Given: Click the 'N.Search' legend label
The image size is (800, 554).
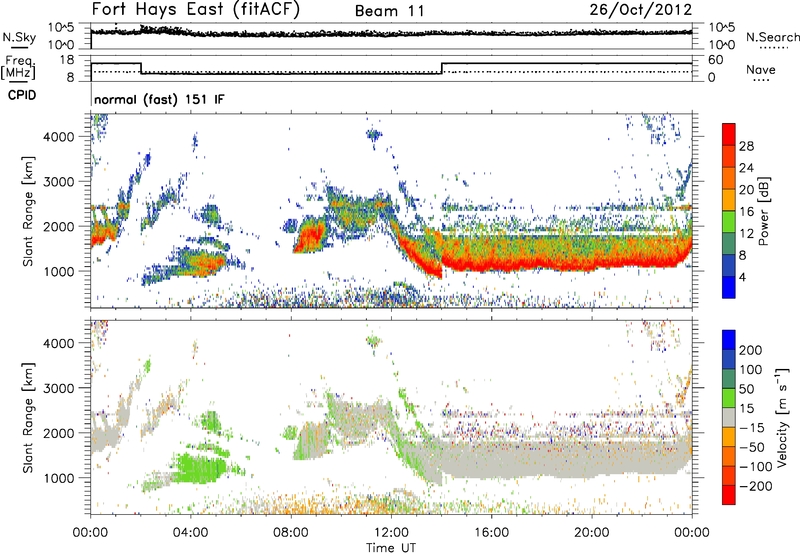Looking at the screenshot, I should click(x=773, y=37).
